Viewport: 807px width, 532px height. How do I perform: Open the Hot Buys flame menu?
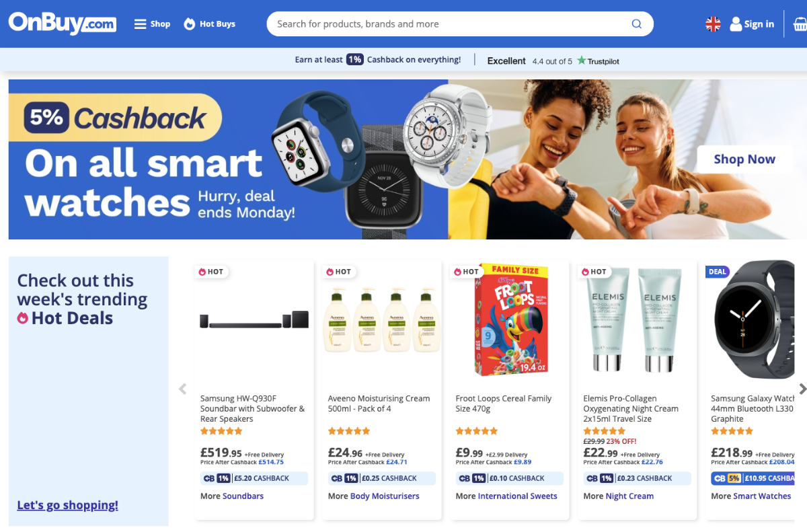[x=209, y=24]
